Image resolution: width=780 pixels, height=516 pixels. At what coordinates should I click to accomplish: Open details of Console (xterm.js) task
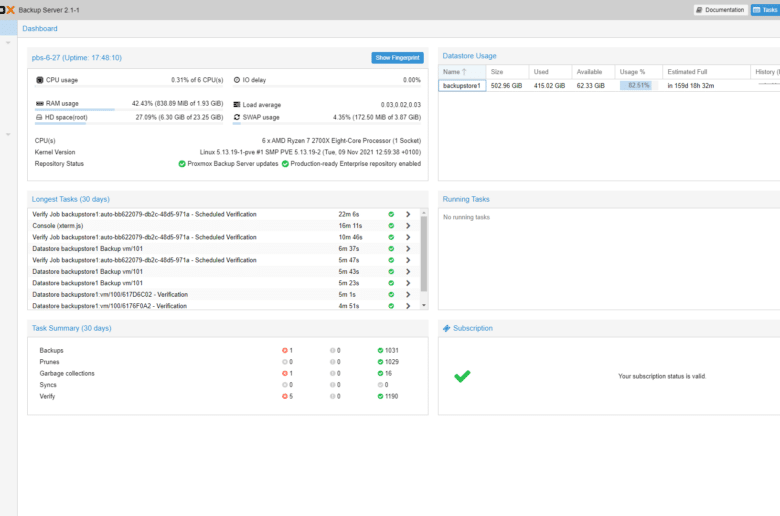coord(408,226)
